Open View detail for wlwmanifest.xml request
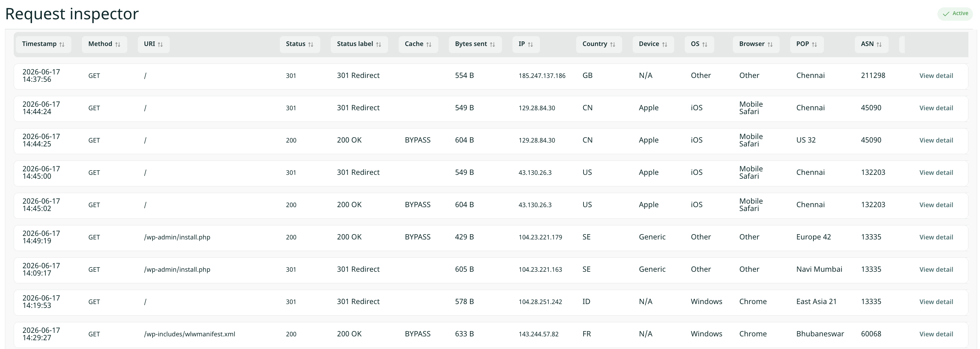This screenshot has width=980, height=349. pyautogui.click(x=936, y=334)
